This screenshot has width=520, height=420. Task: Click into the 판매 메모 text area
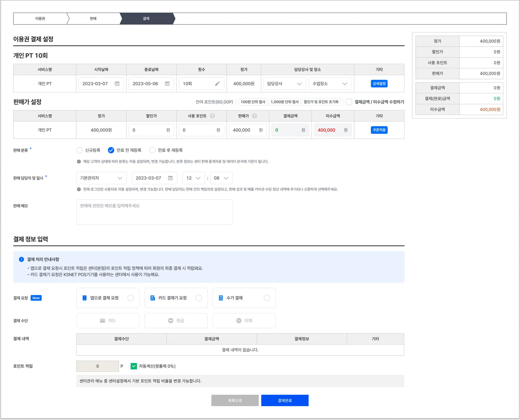point(154,212)
